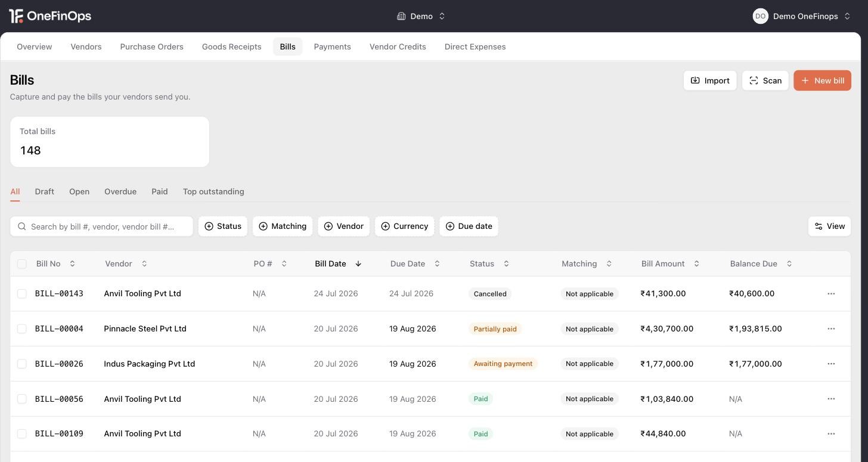Sort by Balance Due column
Viewport: 868px width, 462px height.
[x=761, y=263]
